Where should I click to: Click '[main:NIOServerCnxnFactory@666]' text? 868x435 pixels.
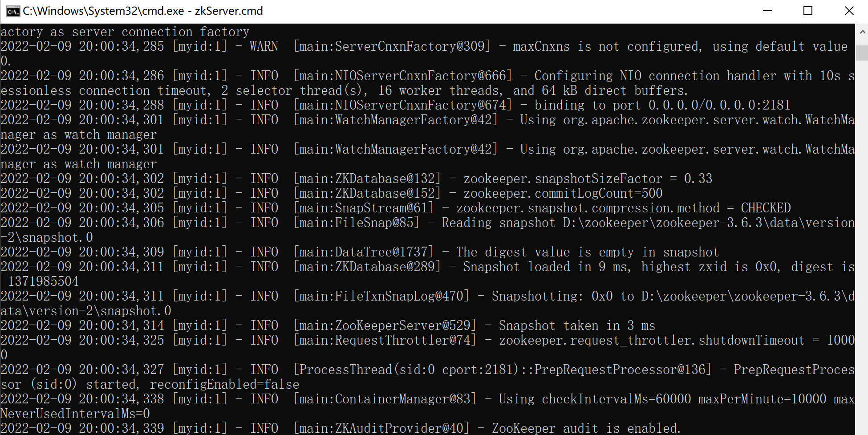coord(403,76)
